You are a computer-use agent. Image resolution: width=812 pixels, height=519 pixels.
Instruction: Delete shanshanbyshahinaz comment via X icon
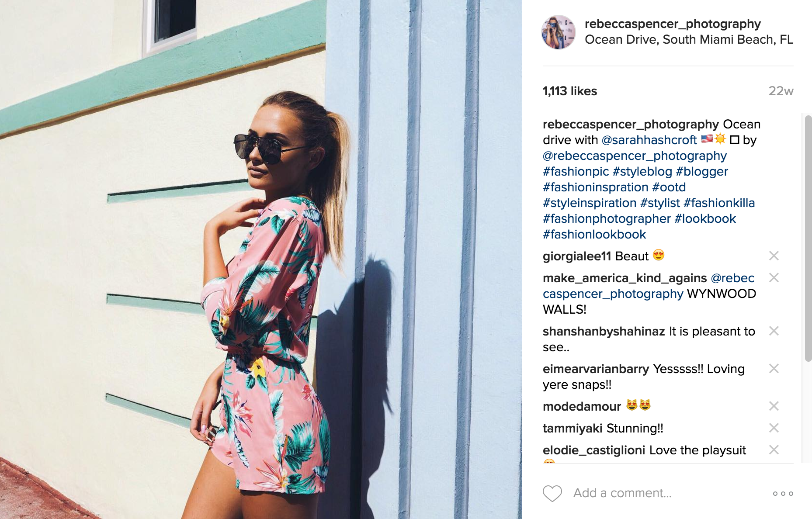774,331
